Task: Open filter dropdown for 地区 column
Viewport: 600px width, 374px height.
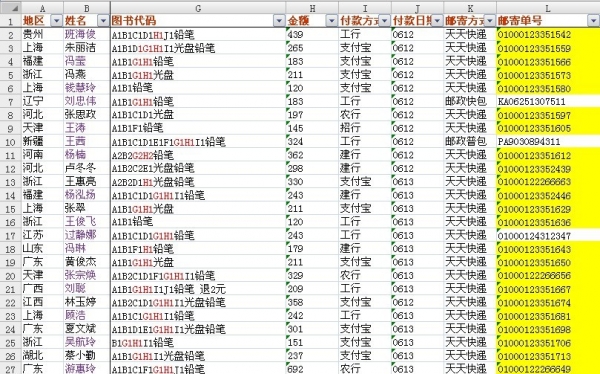Action: [x=57, y=21]
